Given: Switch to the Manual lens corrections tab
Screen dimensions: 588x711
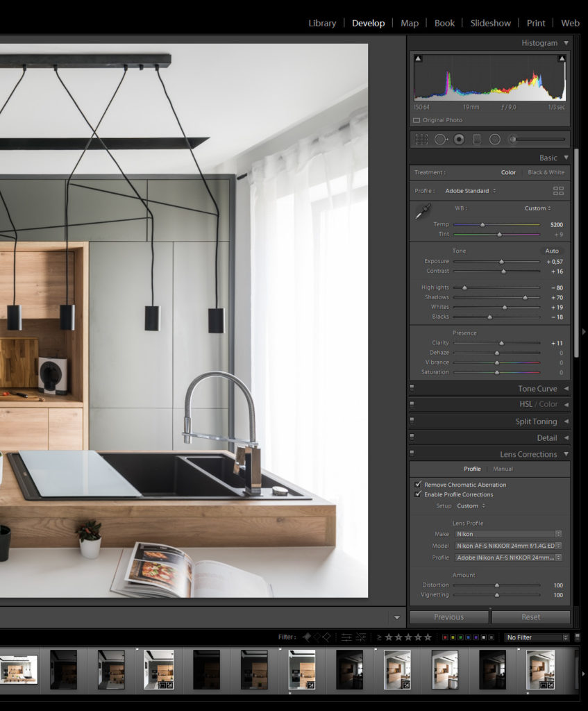Looking at the screenshot, I should coord(503,469).
